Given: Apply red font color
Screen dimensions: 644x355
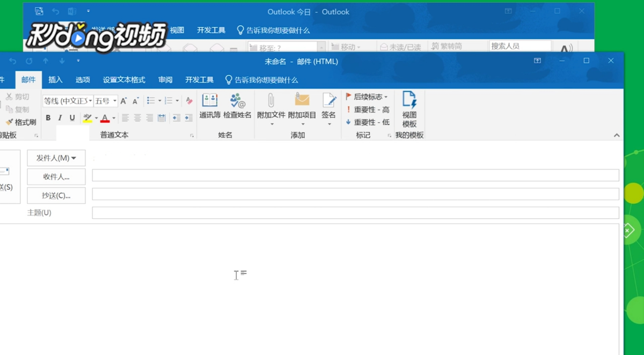Looking at the screenshot, I should 105,118.
